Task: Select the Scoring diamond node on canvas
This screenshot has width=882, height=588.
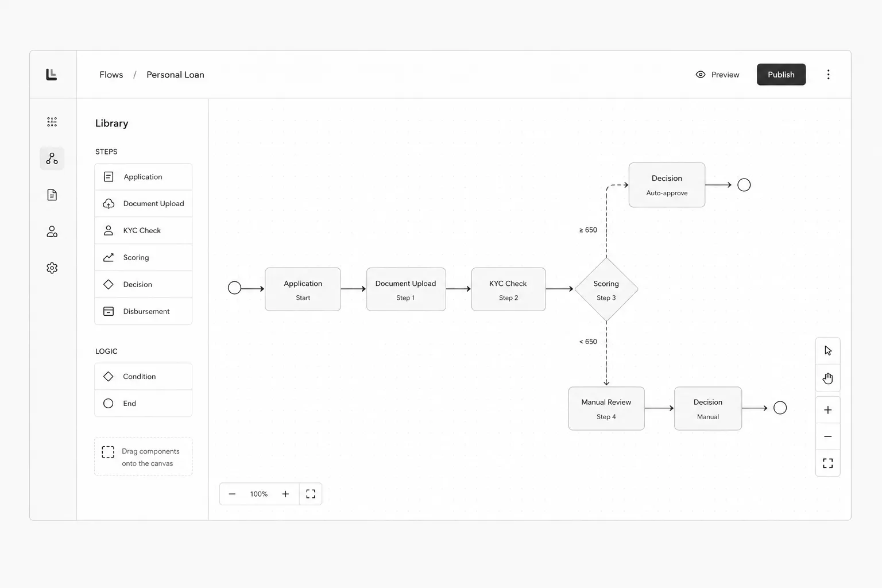Action: tap(606, 289)
